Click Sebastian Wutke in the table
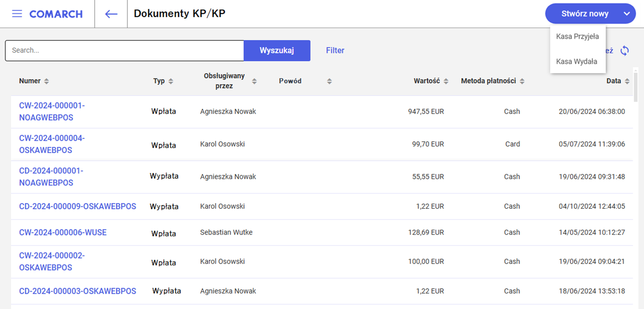Viewport: 644px width, 309px height. pos(226,233)
